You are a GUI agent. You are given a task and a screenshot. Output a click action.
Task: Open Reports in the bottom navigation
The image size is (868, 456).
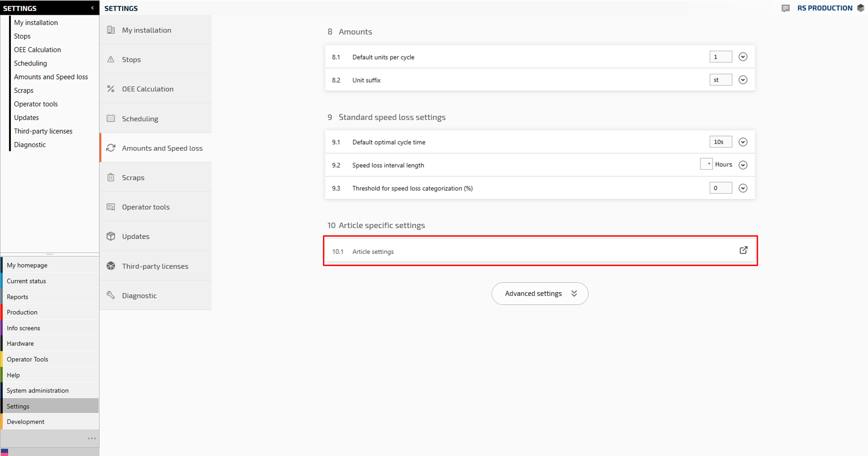click(17, 297)
